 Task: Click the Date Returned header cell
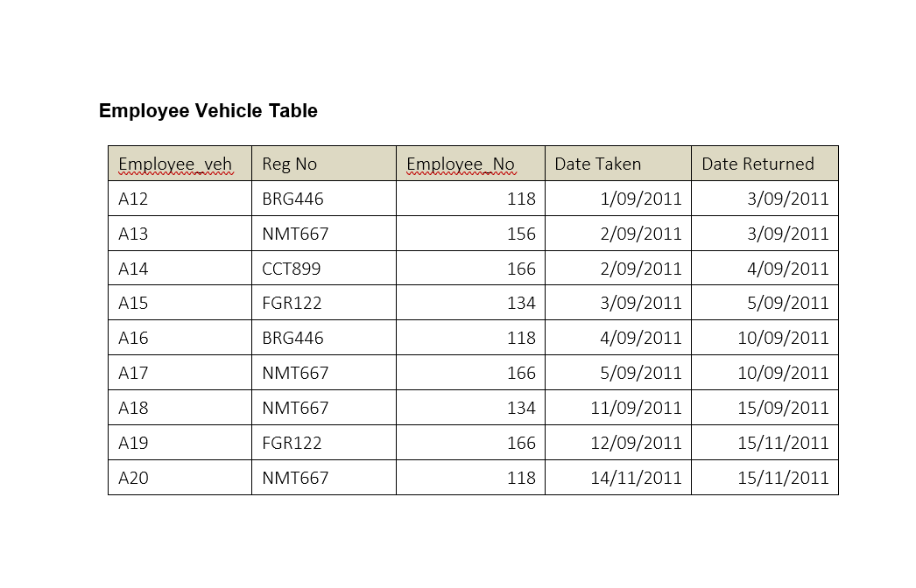click(765, 164)
